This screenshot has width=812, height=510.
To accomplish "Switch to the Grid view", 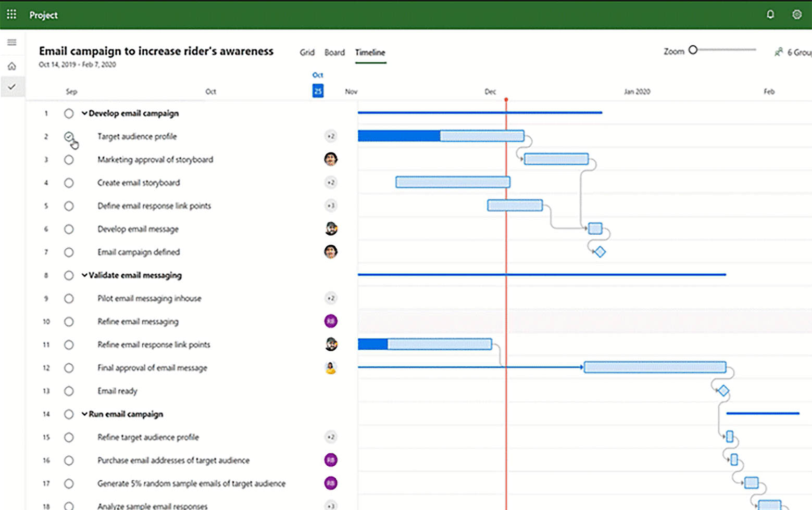I will click(x=307, y=52).
